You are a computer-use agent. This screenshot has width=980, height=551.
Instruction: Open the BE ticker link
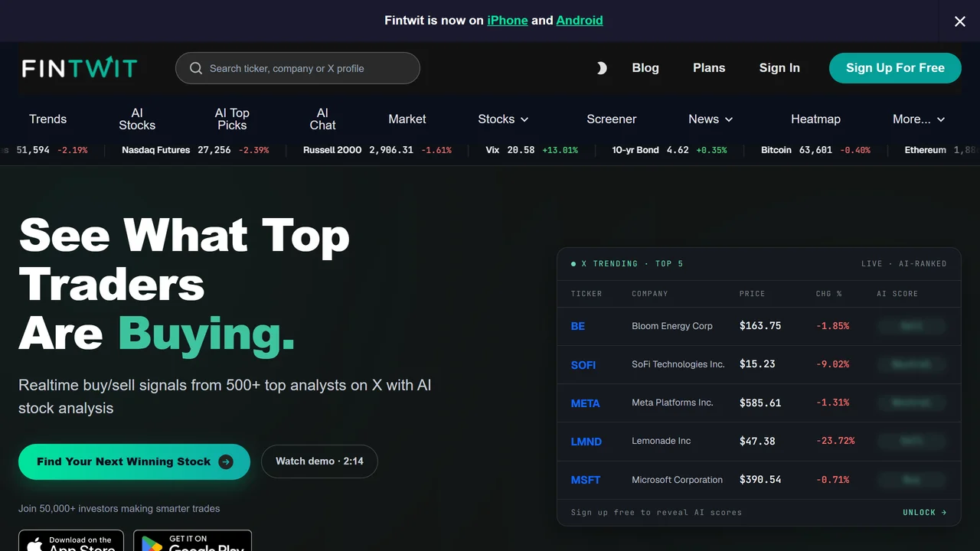pyautogui.click(x=578, y=326)
